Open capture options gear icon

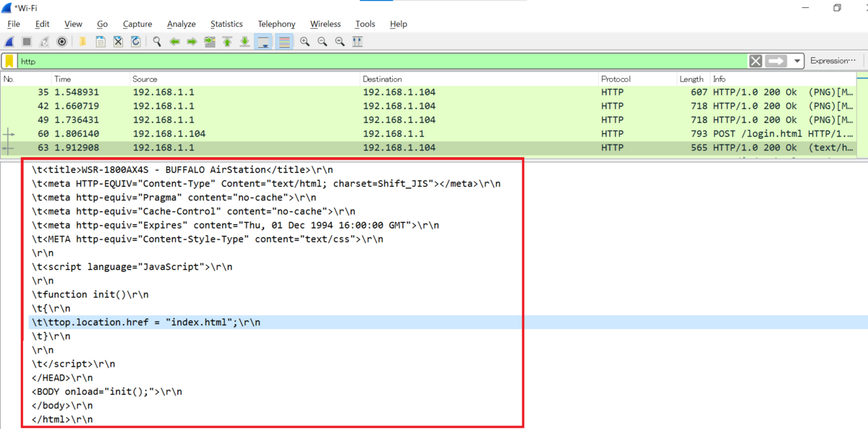point(62,42)
